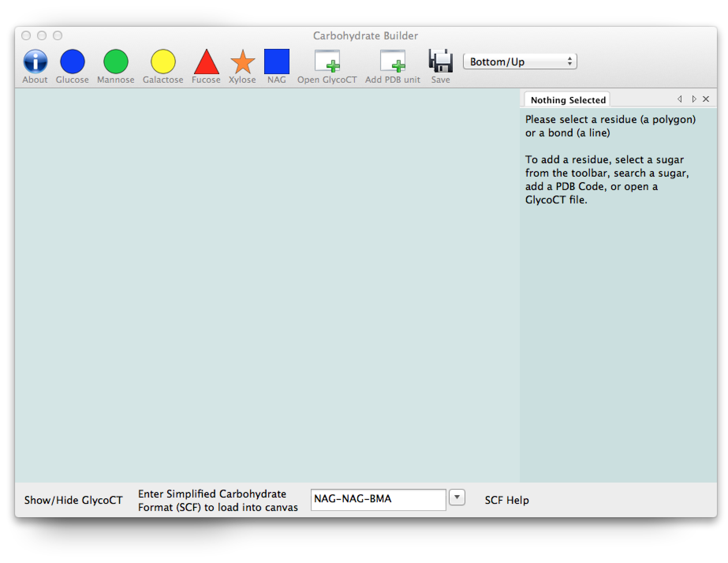This screenshot has width=728, height=563.
Task: Click the NAG-NAG-BMA input field
Action: pos(379,499)
